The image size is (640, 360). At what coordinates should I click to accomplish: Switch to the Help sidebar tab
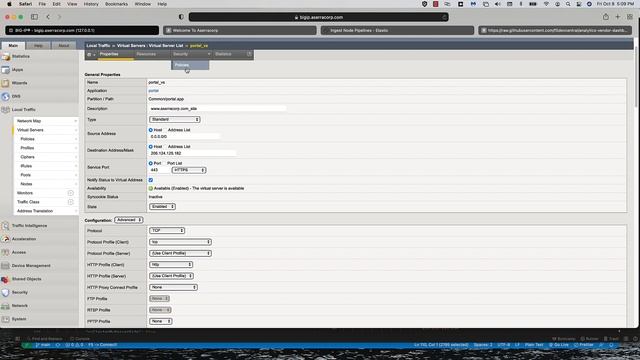[x=38, y=46]
